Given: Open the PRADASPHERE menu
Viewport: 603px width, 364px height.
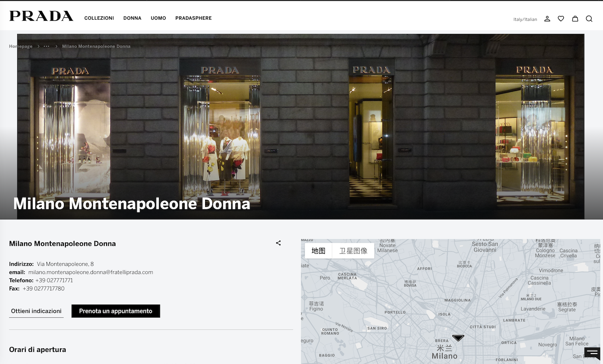Looking at the screenshot, I should 193,18.
